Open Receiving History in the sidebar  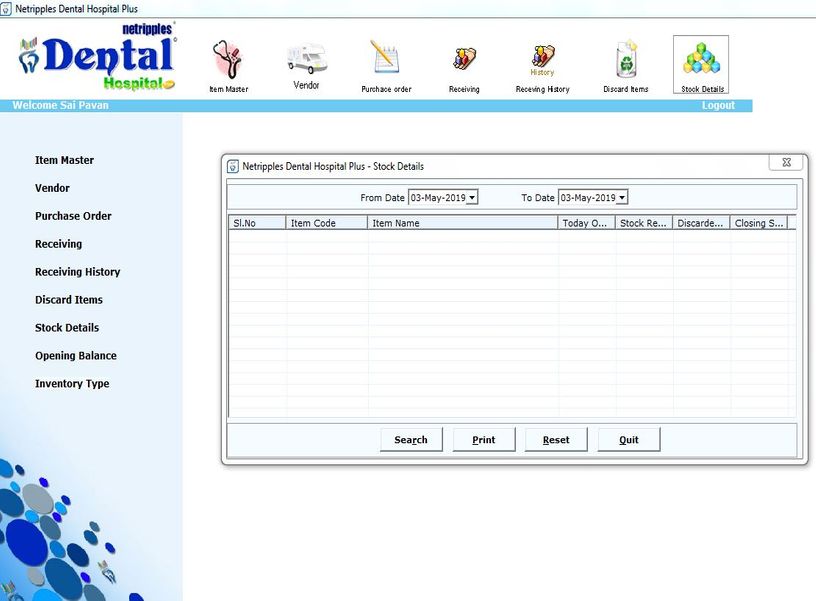click(x=78, y=272)
